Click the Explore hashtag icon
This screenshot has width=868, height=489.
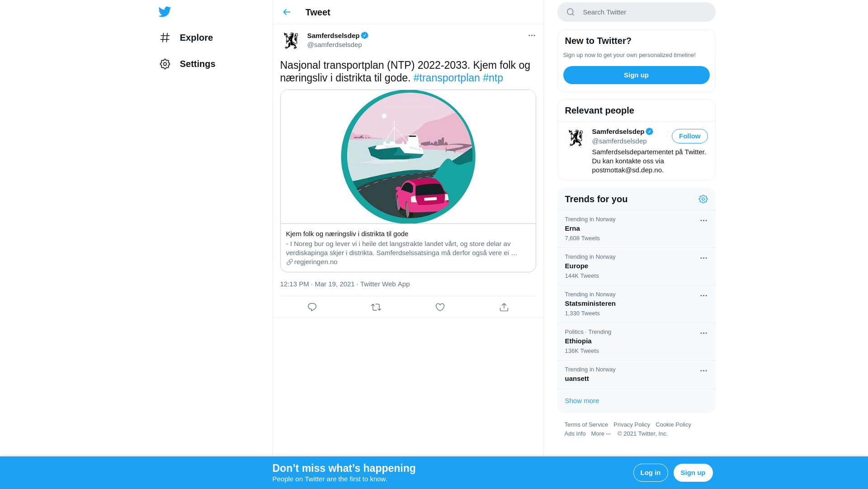(x=165, y=38)
